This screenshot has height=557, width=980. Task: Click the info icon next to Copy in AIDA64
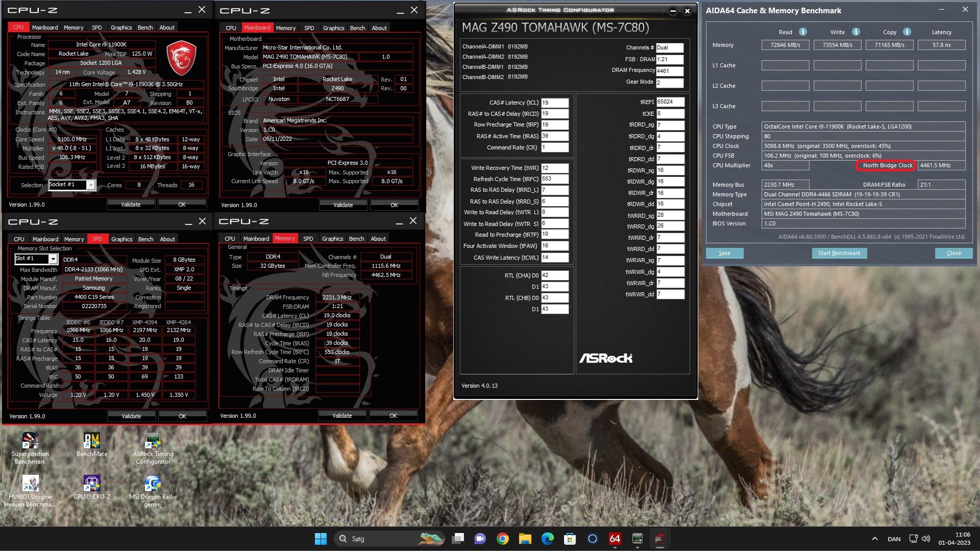tap(907, 32)
